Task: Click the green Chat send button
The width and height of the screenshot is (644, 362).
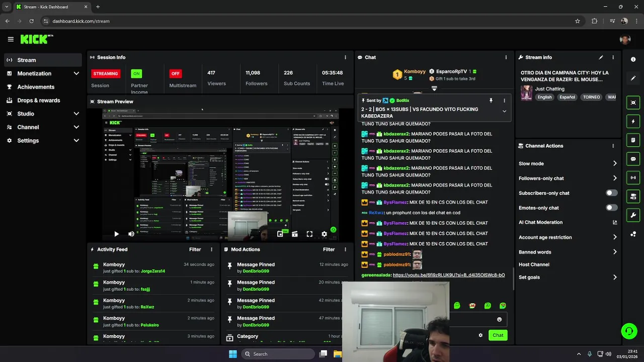Action: point(498,335)
